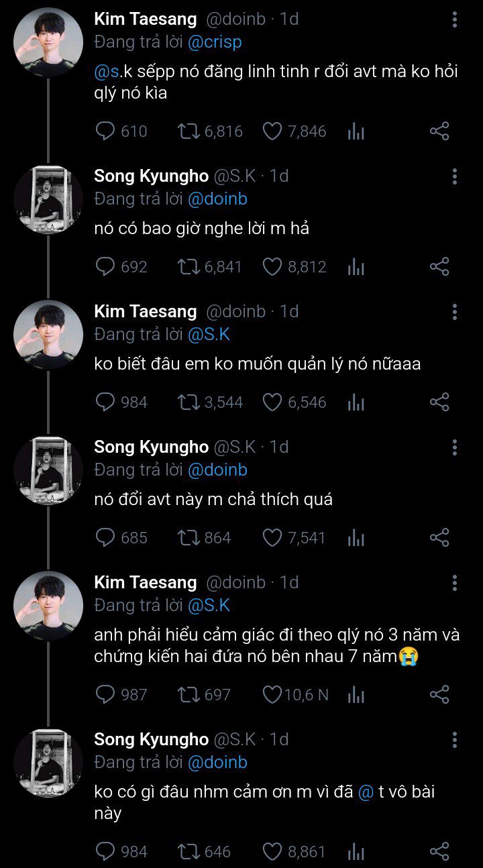
Task: Open the @s.k mention in first tweet
Action: pyautogui.click(x=108, y=70)
